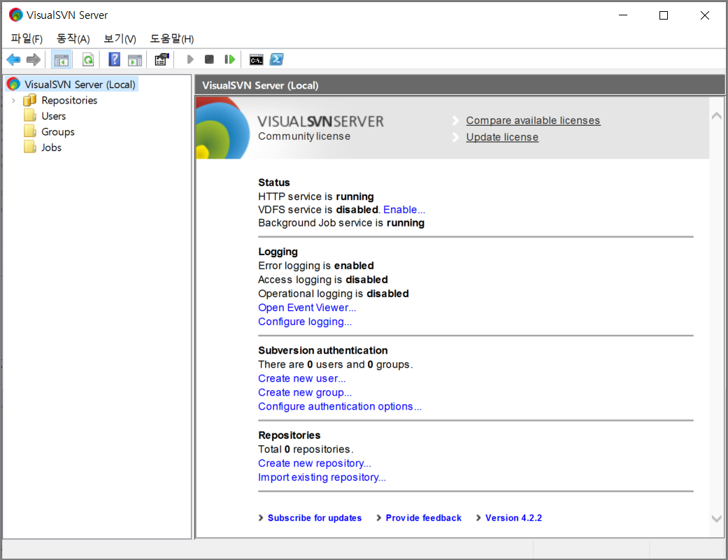Open the 도움말(H) menu
This screenshot has width=728, height=560.
coord(172,38)
